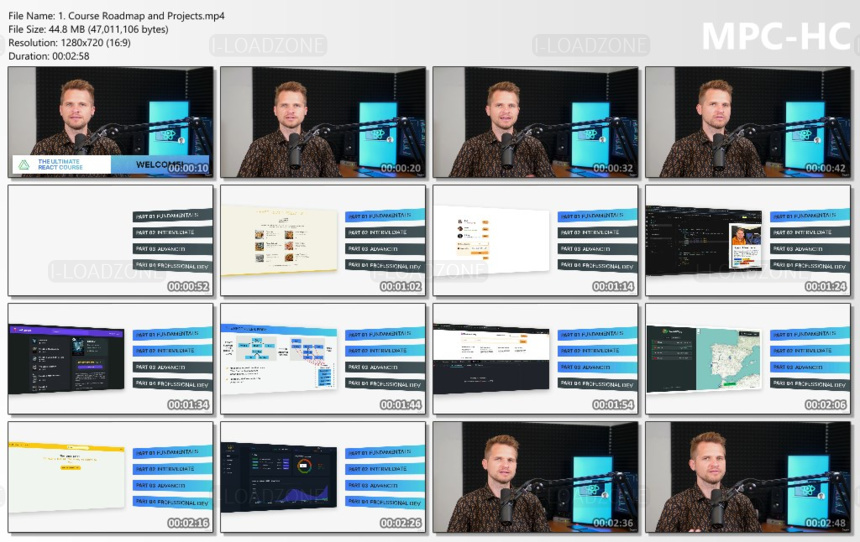
Task: Click the Resolution 1280x720 line
Action: click(x=69, y=42)
